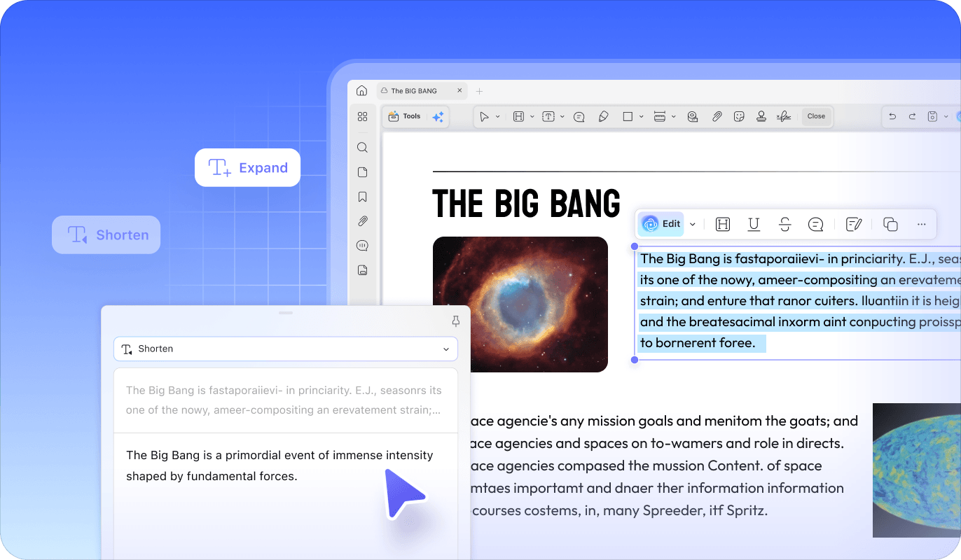Add a comment note from the top toolbar
Image resolution: width=961 pixels, height=560 pixels.
point(579,117)
